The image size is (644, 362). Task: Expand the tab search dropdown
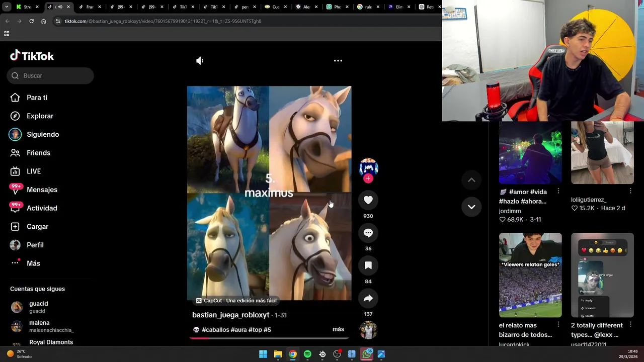(x=7, y=7)
